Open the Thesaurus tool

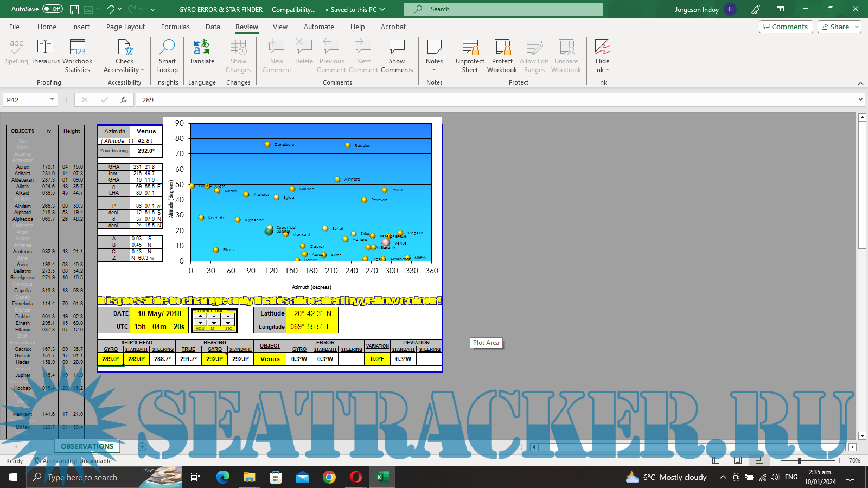tap(45, 52)
